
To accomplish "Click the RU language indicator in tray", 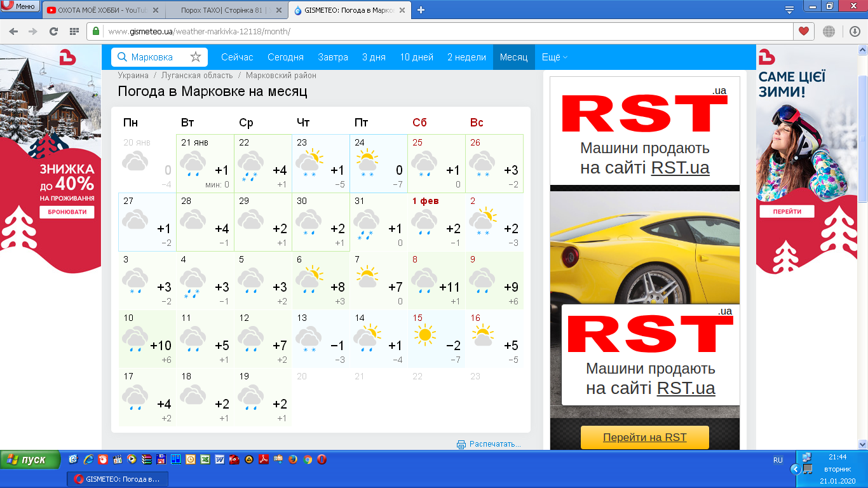I will pos(778,459).
